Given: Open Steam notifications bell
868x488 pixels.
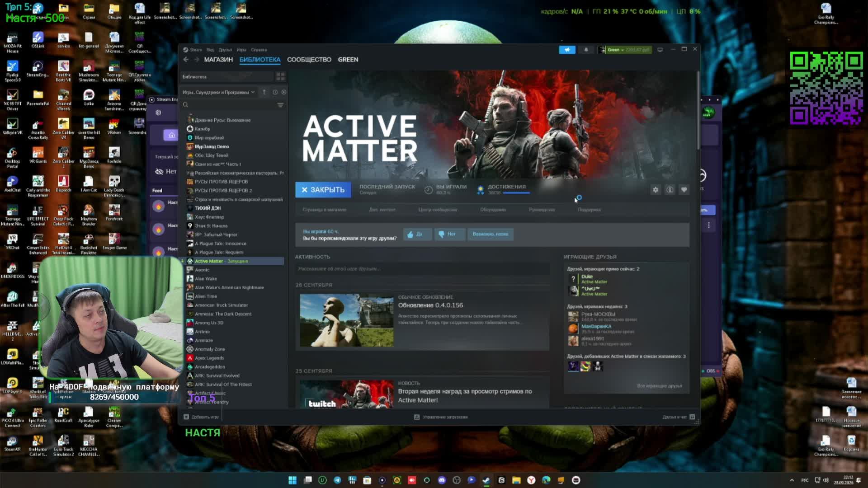Looking at the screenshot, I should pos(586,50).
